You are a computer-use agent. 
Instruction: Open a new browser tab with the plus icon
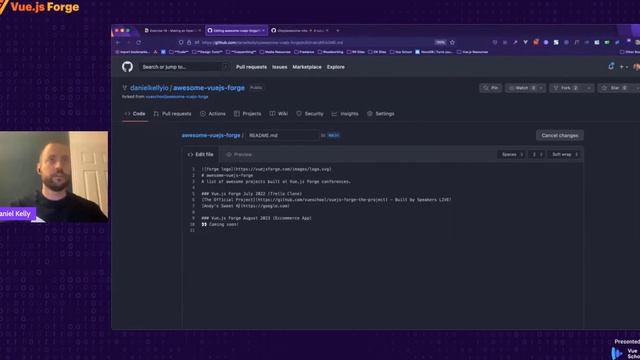click(338, 31)
